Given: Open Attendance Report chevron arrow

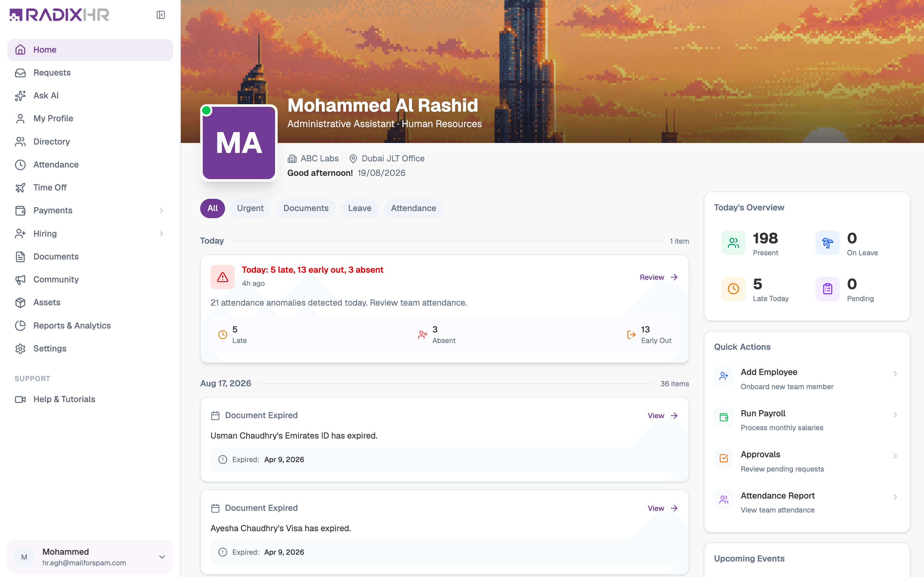Looking at the screenshot, I should coord(895,497).
